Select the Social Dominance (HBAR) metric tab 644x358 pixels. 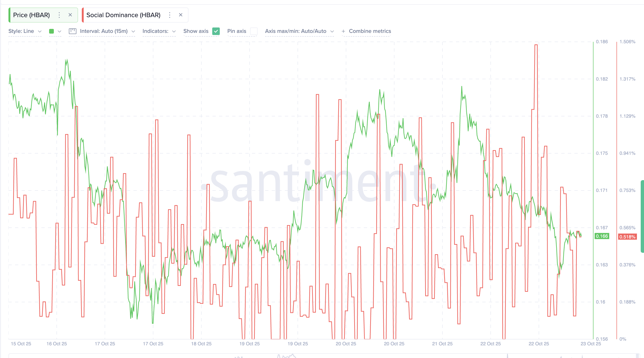pyautogui.click(x=123, y=15)
